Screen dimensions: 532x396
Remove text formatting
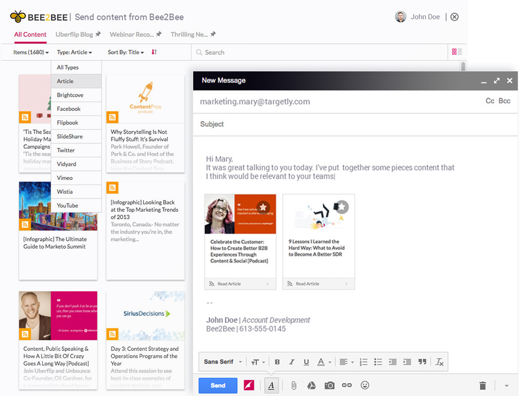click(439, 362)
